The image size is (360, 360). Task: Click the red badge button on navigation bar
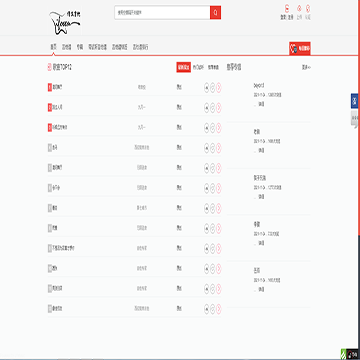click(300, 49)
